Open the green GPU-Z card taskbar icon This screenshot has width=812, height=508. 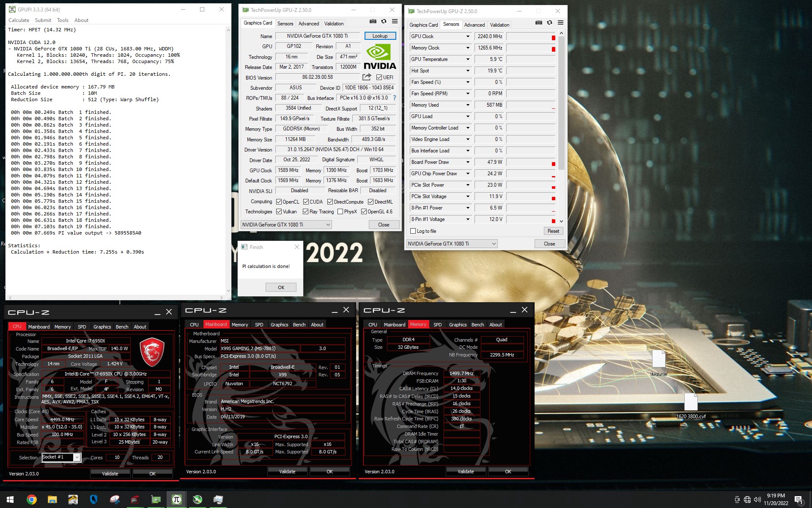coord(156,500)
